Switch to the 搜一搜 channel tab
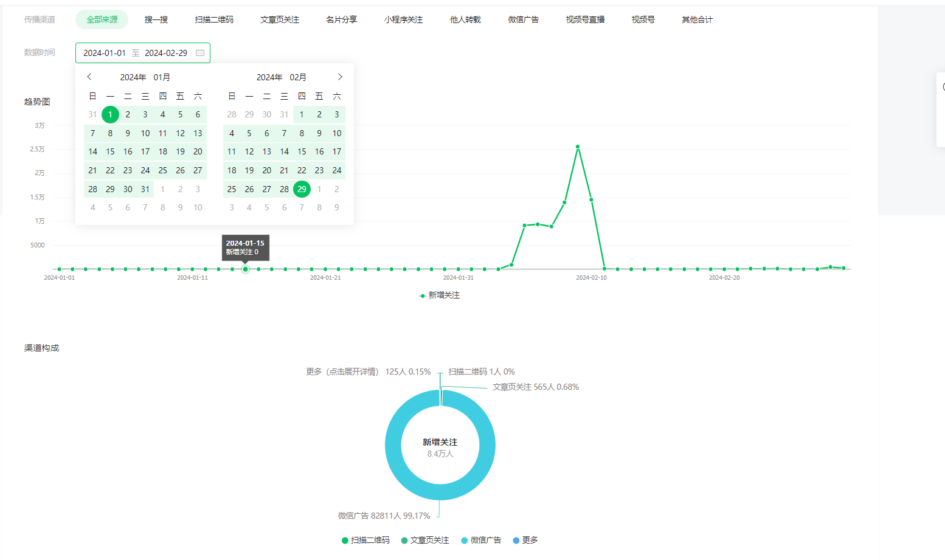 tap(156, 19)
